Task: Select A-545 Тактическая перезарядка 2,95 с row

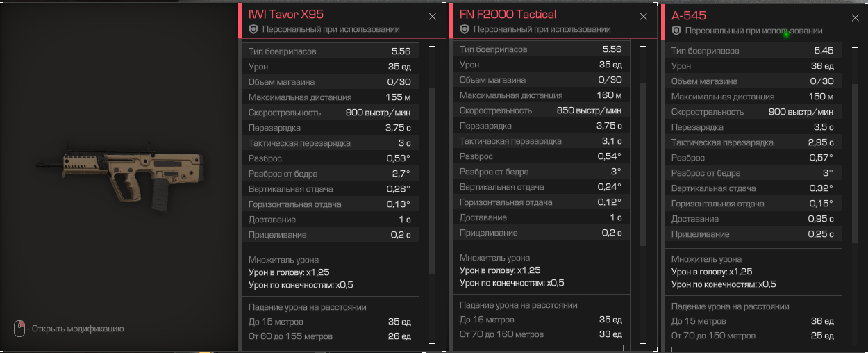Action: coord(753,142)
